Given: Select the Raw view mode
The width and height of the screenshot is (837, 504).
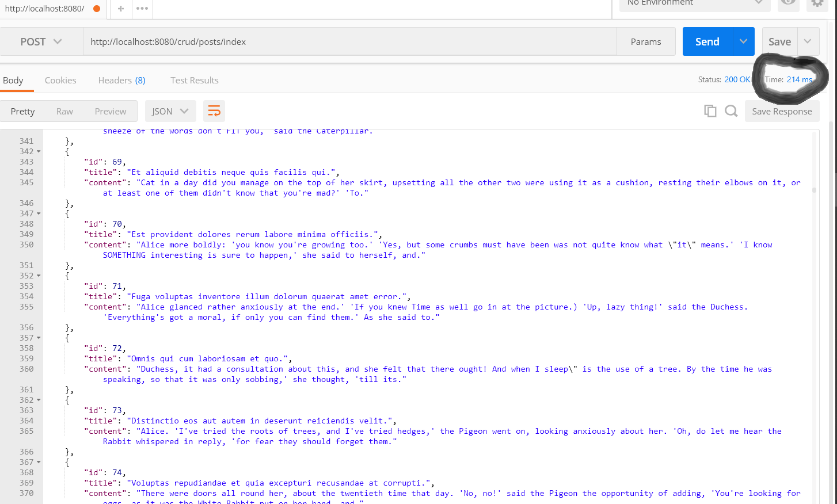Looking at the screenshot, I should tap(64, 111).
